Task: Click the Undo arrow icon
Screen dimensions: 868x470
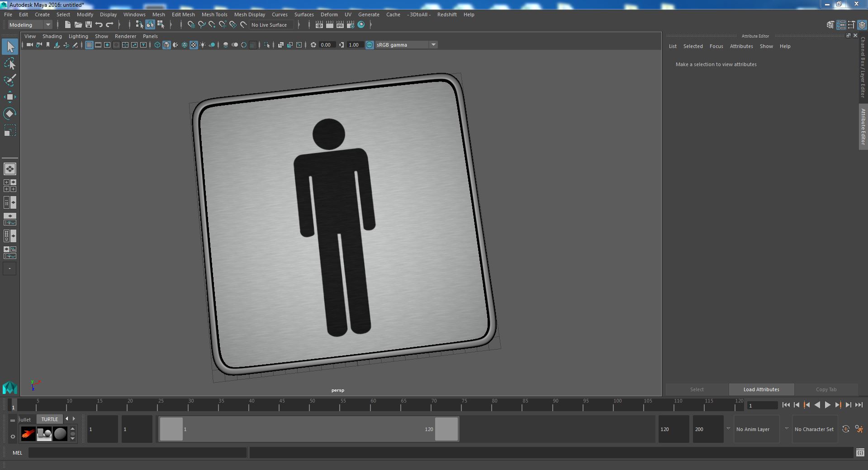Action: (x=99, y=25)
